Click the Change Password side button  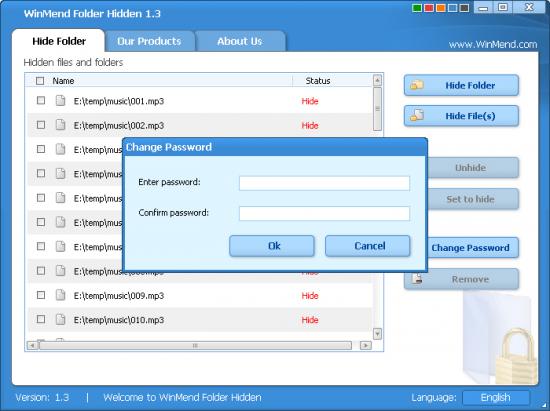pyautogui.click(x=472, y=248)
